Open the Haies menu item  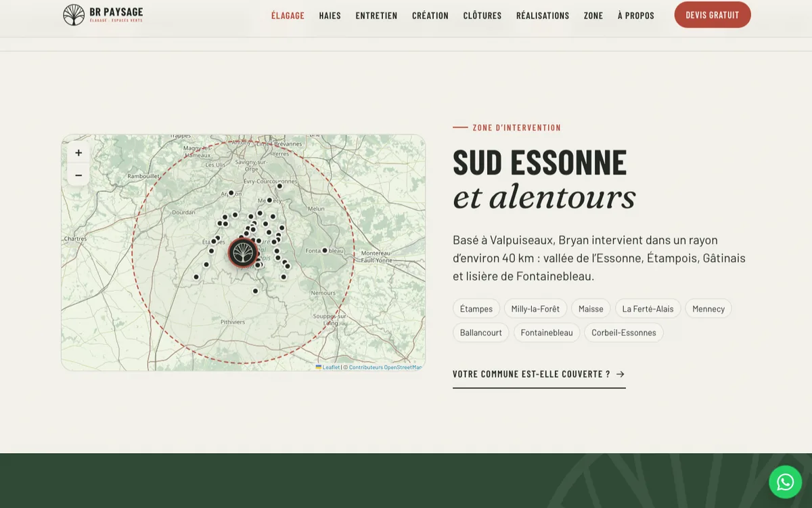click(330, 16)
